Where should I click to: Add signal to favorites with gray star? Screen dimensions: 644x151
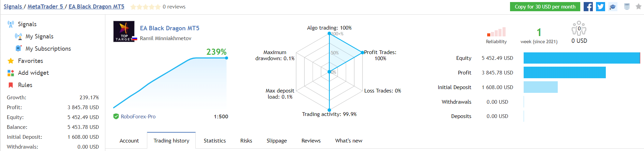(639, 6)
